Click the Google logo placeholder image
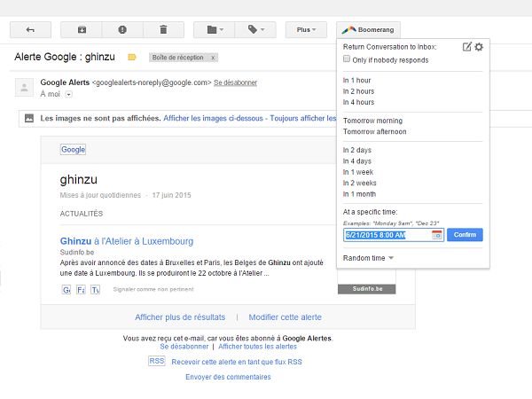 point(73,150)
